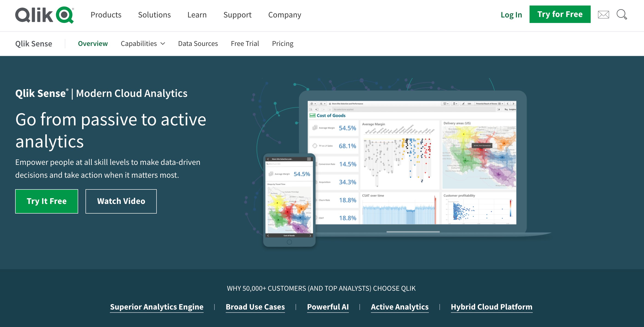Screen dimensions: 644x327
Task: Click the Watch Video button
Action: (x=121, y=201)
